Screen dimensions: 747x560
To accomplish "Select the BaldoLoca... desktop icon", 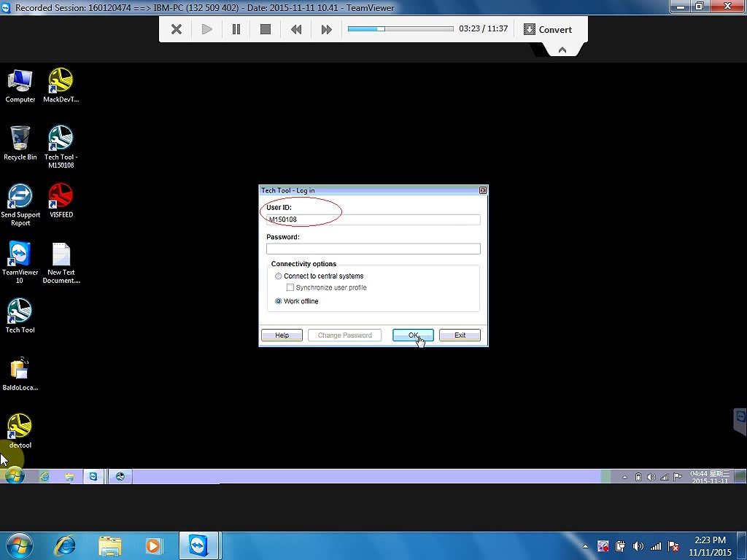I will (20, 374).
